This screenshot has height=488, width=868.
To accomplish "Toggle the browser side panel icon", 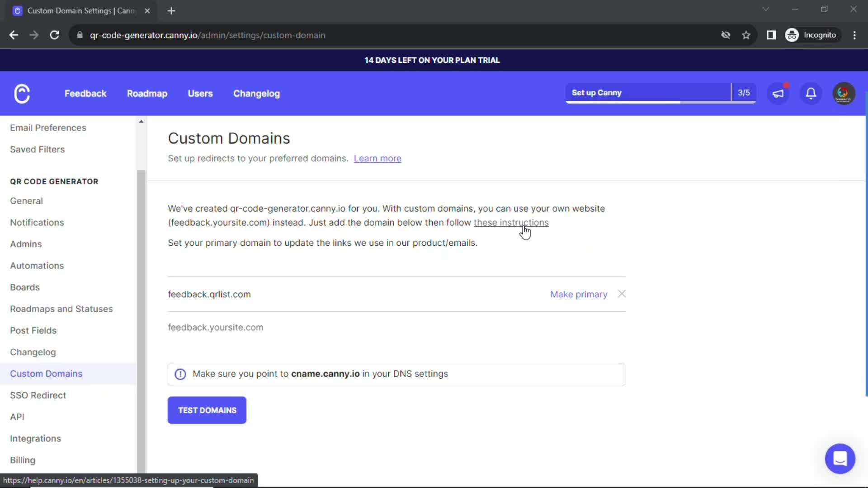I will point(771,35).
